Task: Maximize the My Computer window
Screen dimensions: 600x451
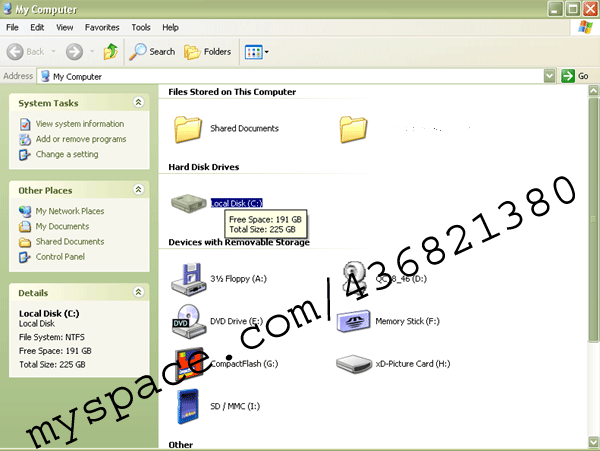Action: click(x=573, y=8)
